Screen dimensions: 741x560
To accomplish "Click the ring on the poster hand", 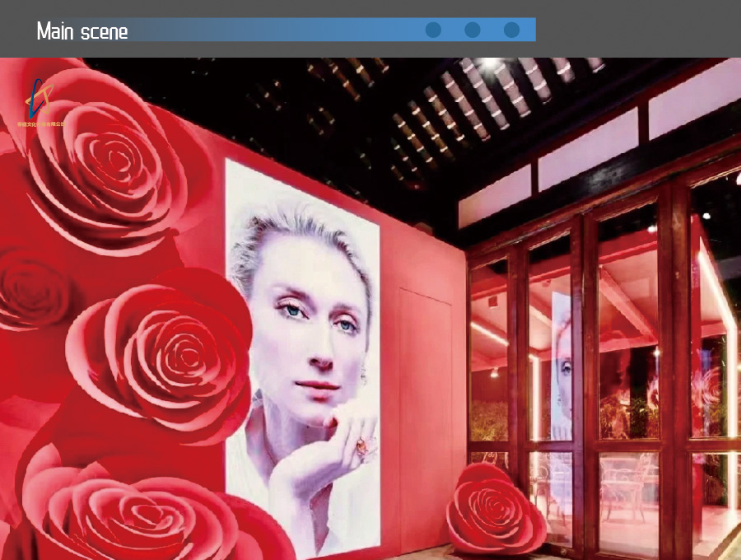I will coord(363,447).
